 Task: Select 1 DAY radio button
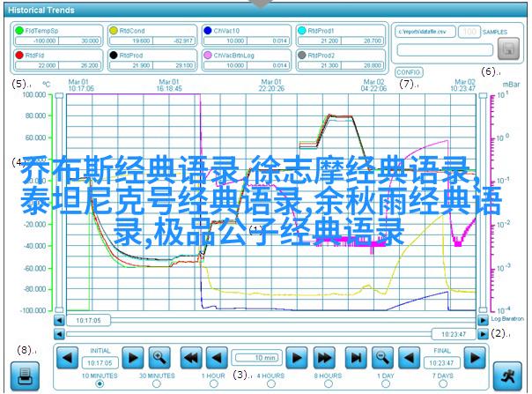tap(386, 383)
